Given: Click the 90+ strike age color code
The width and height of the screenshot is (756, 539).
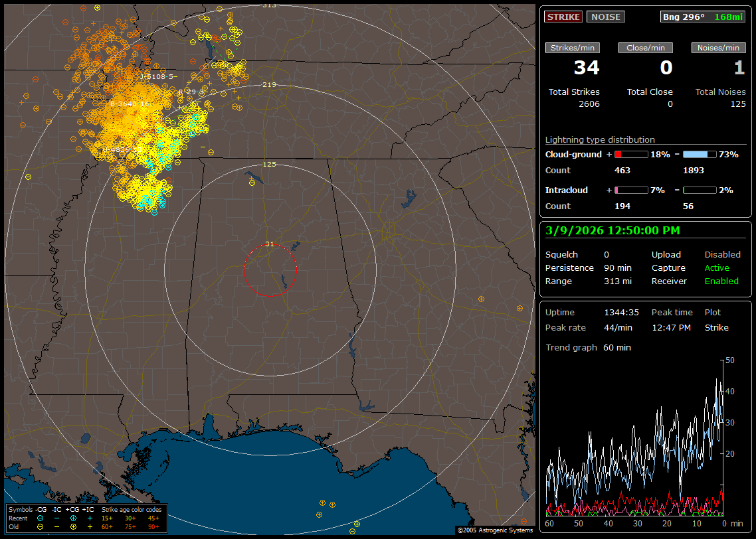Looking at the screenshot, I should coord(153,526).
